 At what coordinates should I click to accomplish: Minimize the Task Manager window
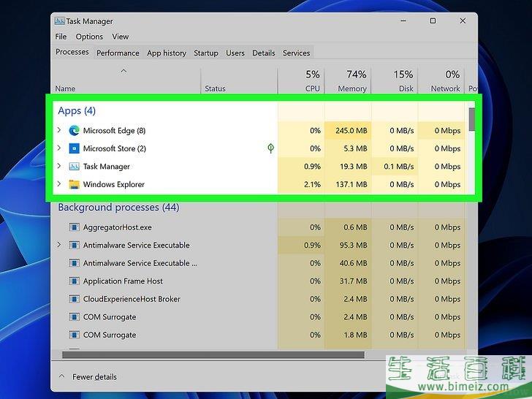403,20
